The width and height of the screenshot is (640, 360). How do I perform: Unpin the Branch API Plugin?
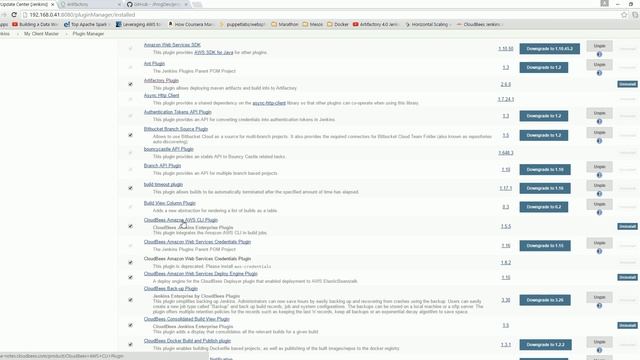(x=599, y=167)
